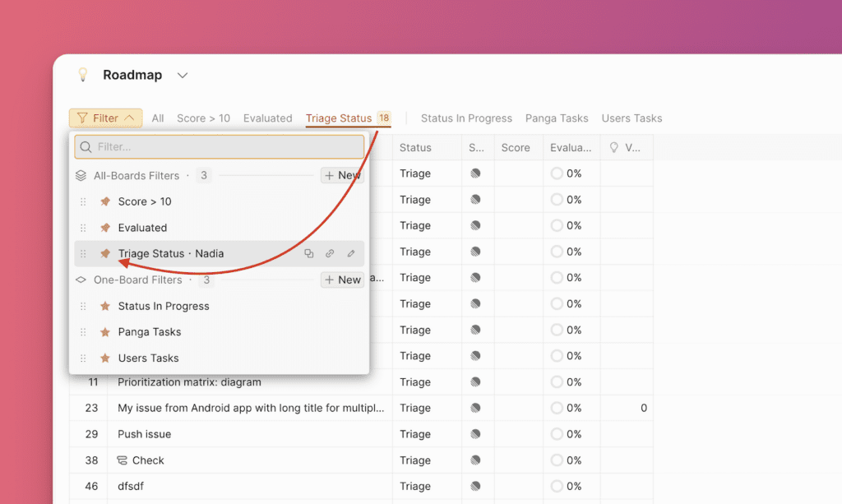The height and width of the screenshot is (504, 842).
Task: Collapse the Filter dropdown button
Action: [105, 118]
